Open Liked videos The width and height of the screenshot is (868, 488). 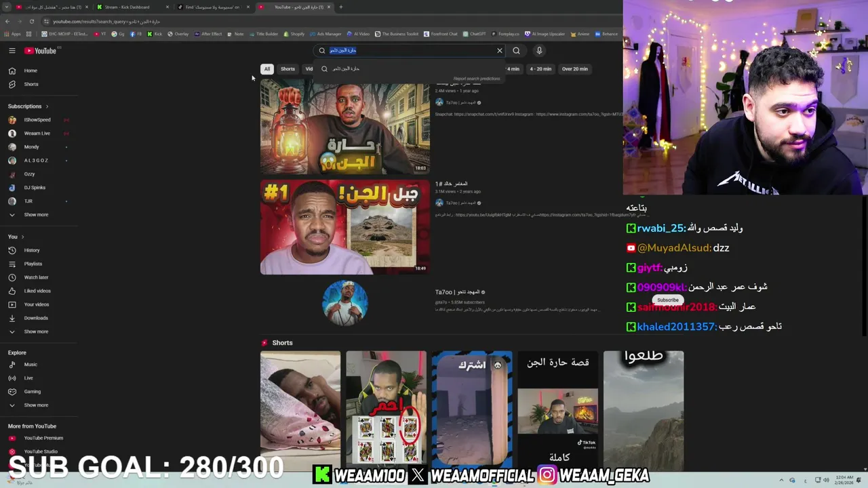37,291
